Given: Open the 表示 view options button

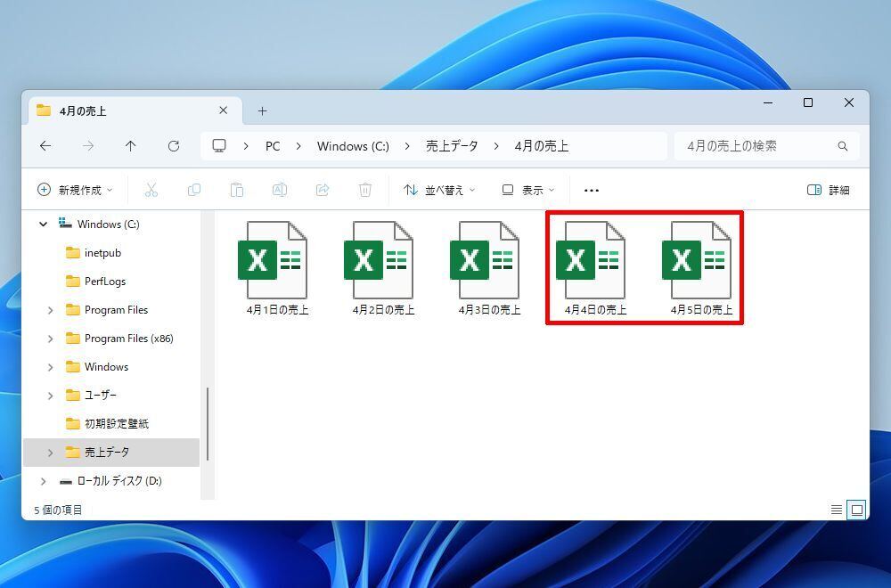Looking at the screenshot, I should coord(527,190).
